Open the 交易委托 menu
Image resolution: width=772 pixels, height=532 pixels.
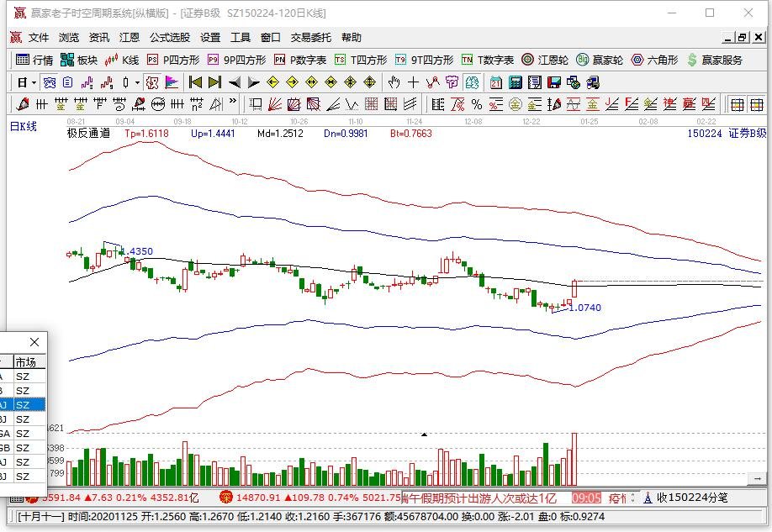click(310, 38)
